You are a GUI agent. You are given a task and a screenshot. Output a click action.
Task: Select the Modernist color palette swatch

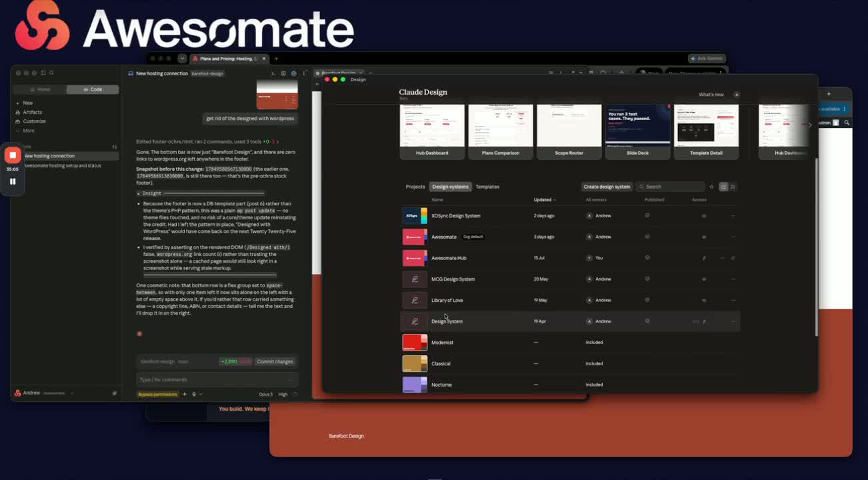click(x=415, y=343)
